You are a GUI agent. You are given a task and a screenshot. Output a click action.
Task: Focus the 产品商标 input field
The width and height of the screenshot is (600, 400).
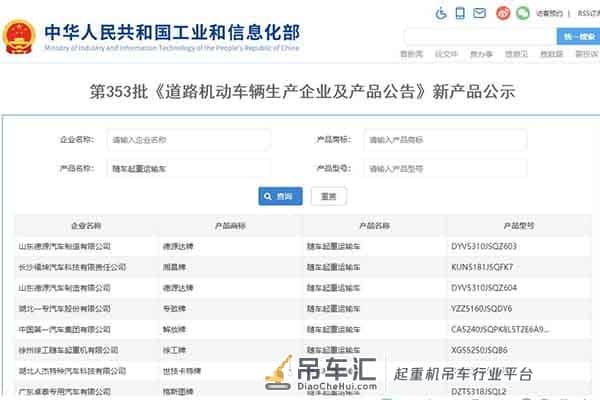(x=445, y=140)
